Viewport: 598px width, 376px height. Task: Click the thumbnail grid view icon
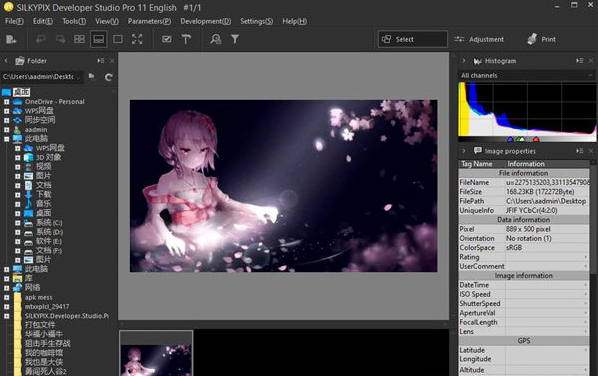[x=79, y=39]
